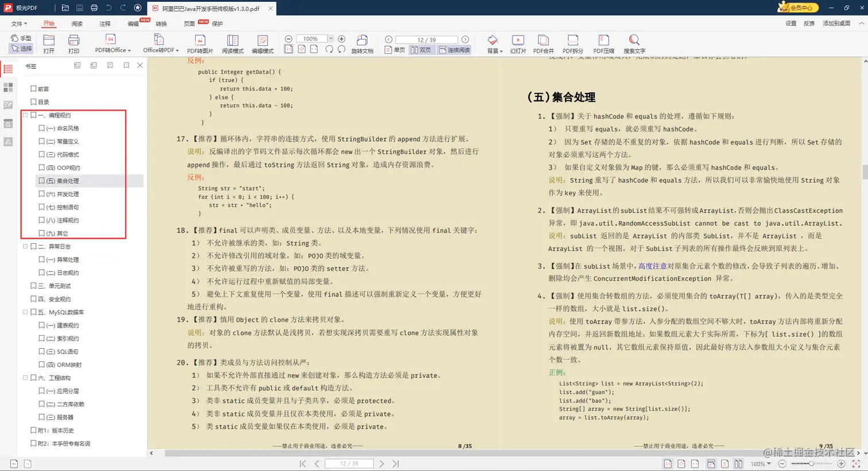Click 添加到桌面 add to desktop
The image size is (868, 471).
coord(836,24)
